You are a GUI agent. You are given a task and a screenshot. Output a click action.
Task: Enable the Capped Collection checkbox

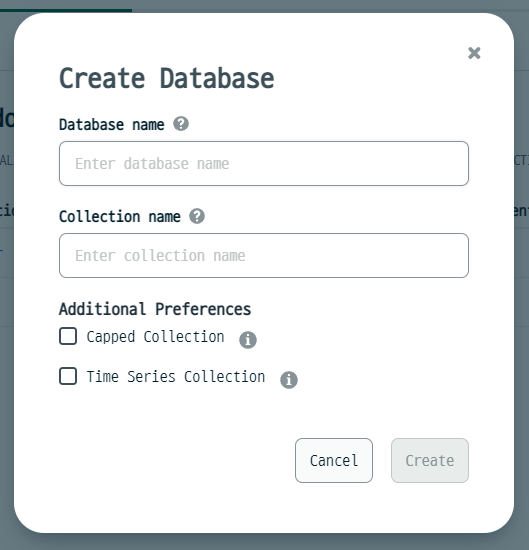(68, 336)
